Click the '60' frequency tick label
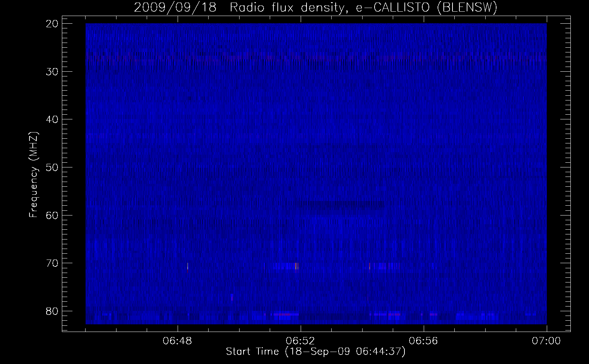The image size is (589, 364). [52, 215]
